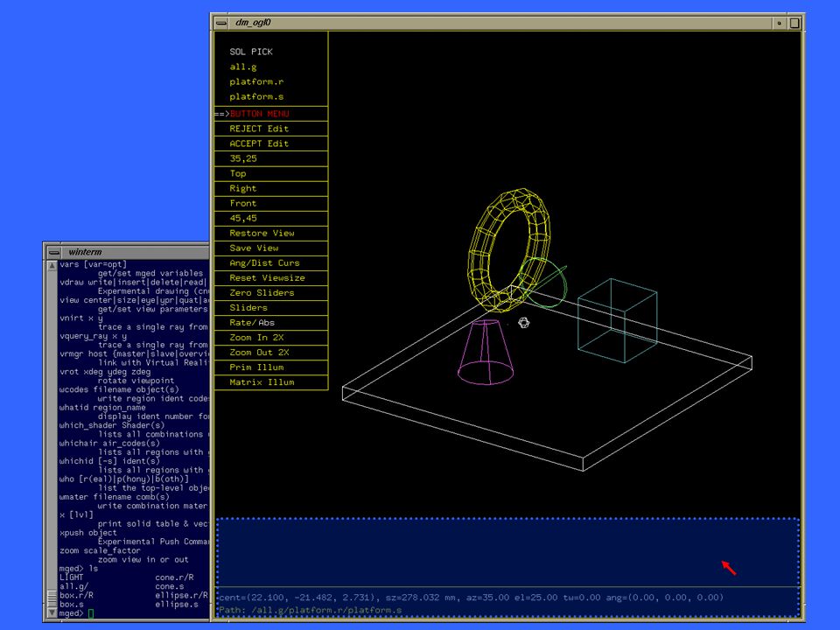Image resolution: width=840 pixels, height=630 pixels.
Task: Click the 'Path: /all.g/platform.r/platform.s' status line
Action: (x=310, y=610)
